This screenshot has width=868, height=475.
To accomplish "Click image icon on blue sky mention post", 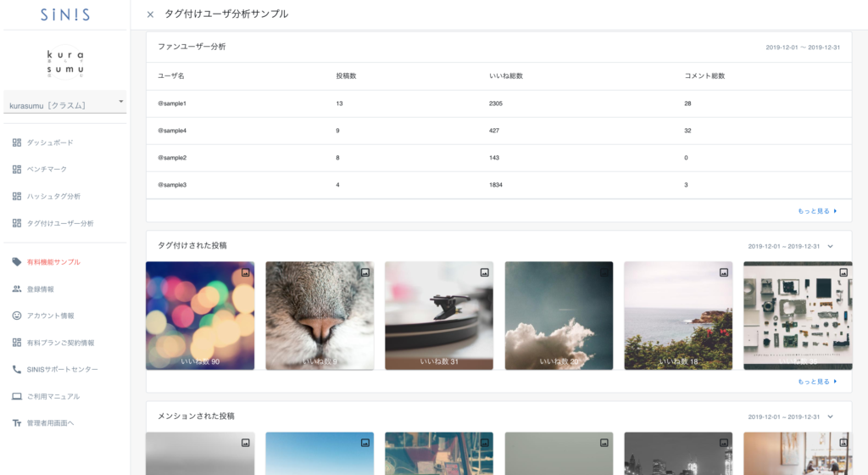I will pyautogui.click(x=364, y=443).
